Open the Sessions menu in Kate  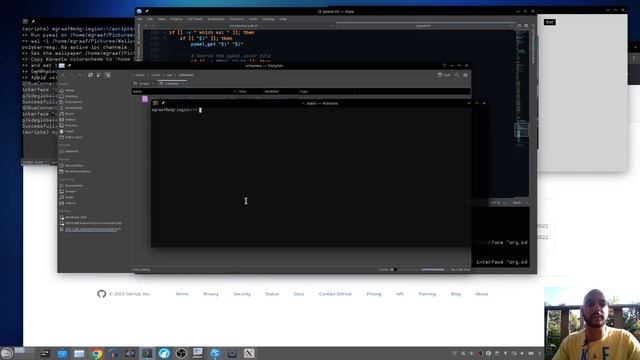pos(236,19)
